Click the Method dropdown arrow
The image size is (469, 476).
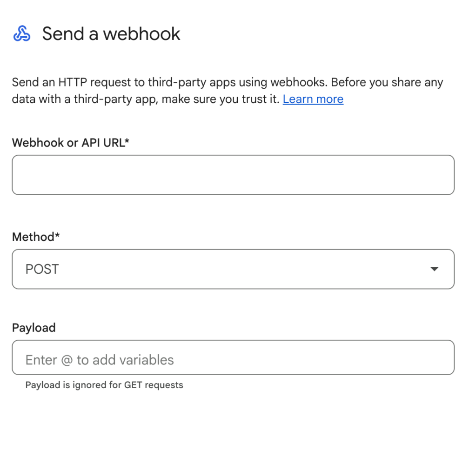tap(434, 269)
